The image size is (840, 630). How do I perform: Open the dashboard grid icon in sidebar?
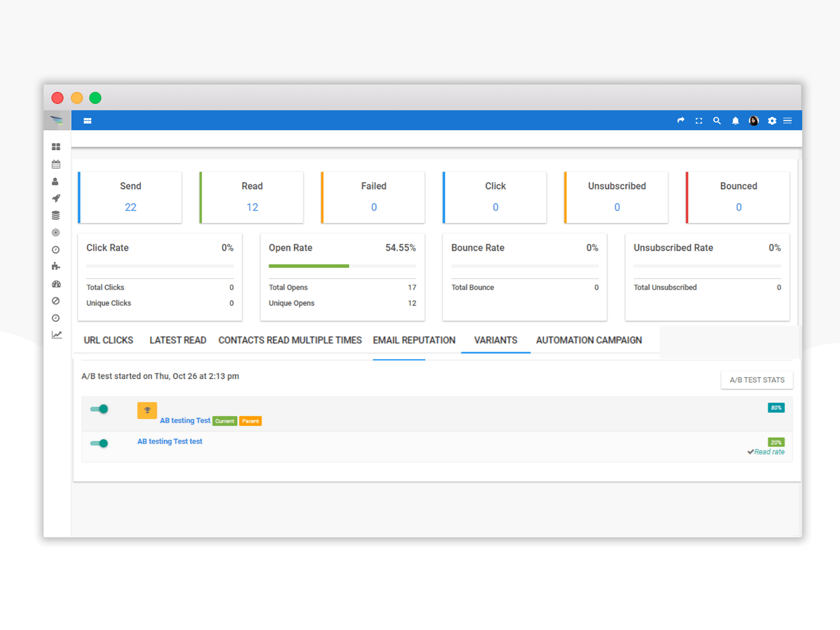pyautogui.click(x=56, y=147)
